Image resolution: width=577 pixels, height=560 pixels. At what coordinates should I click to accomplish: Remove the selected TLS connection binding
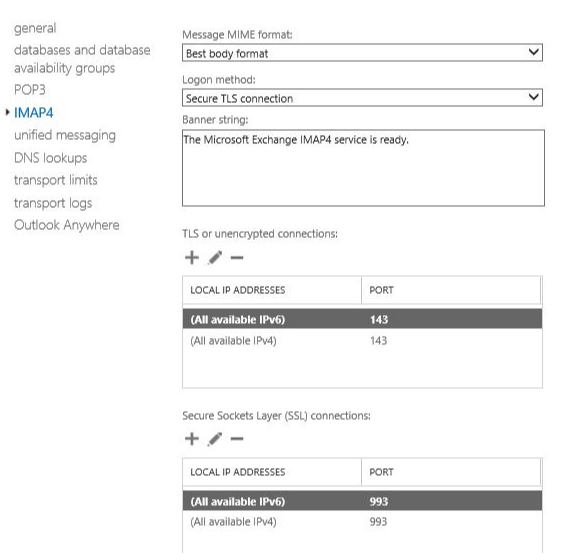[237, 258]
